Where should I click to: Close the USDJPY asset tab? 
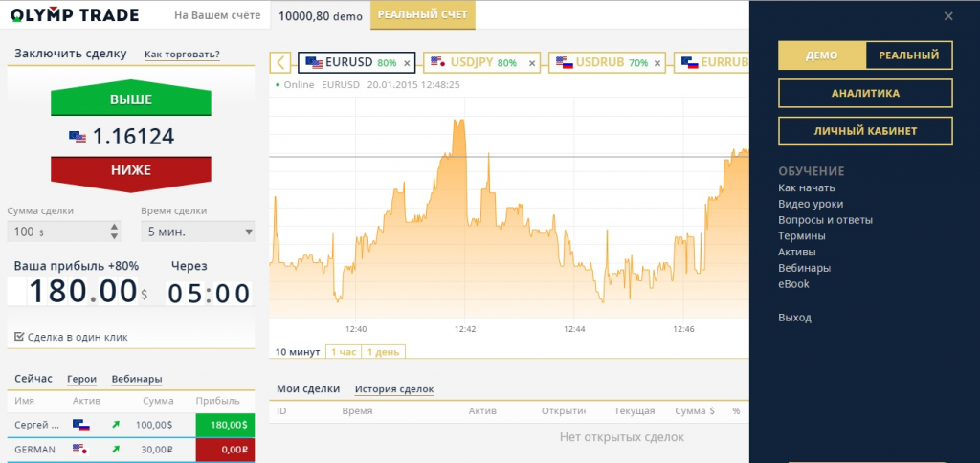(532, 63)
